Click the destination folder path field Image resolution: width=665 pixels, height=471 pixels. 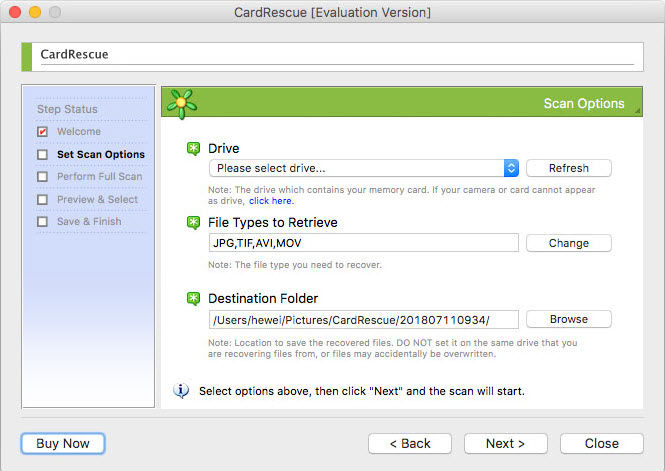(363, 320)
